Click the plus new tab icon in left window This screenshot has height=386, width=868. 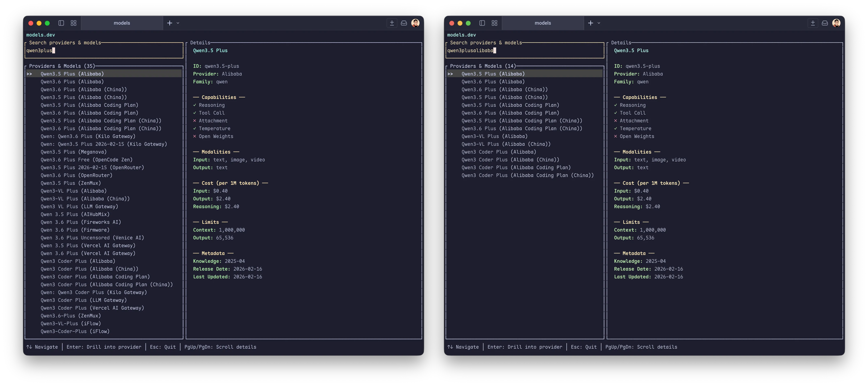point(169,23)
